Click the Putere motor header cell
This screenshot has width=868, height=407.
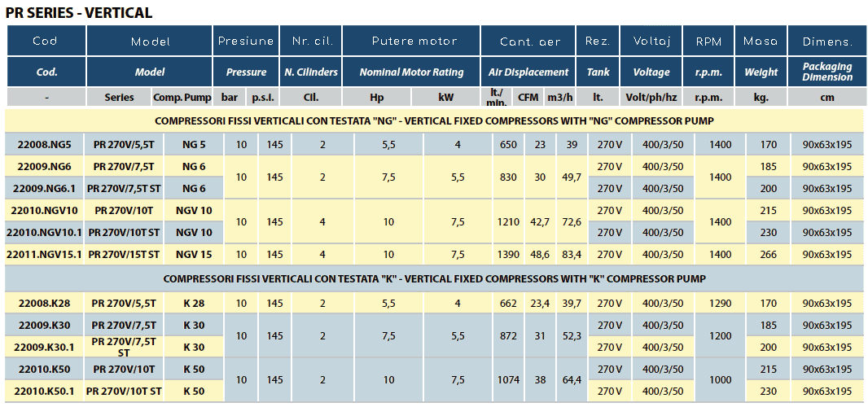pyautogui.click(x=411, y=41)
